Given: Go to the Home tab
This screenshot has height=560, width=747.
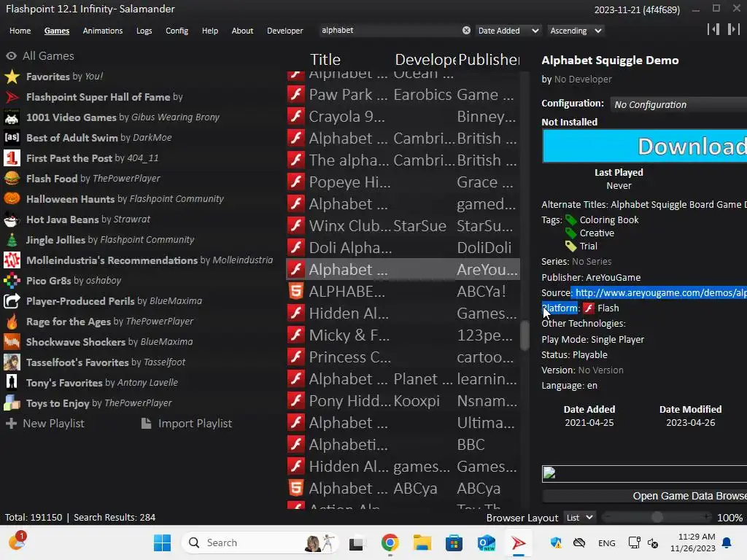Looking at the screenshot, I should (20, 31).
